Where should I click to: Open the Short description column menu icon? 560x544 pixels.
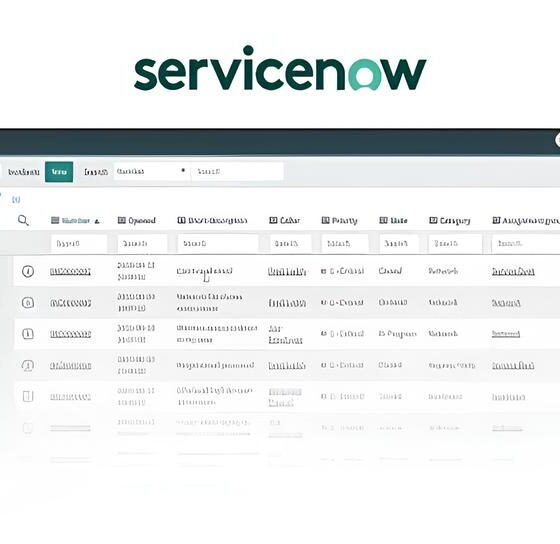[181, 220]
